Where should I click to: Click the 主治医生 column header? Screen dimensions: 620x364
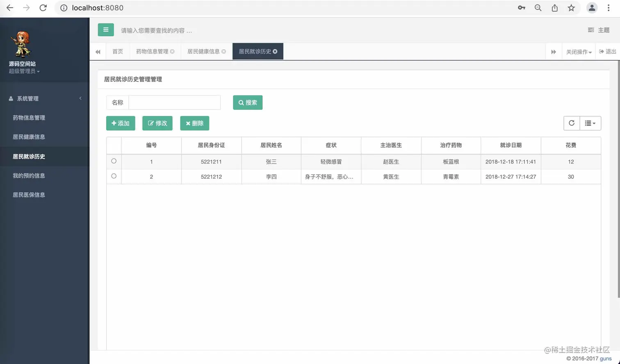tap(391, 145)
